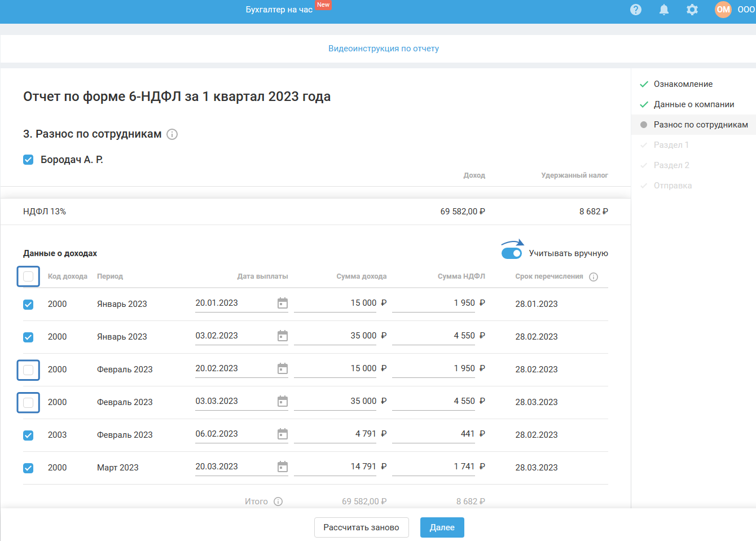Show info icon next to Срок перечисления
The width and height of the screenshot is (756, 541).
click(x=594, y=277)
